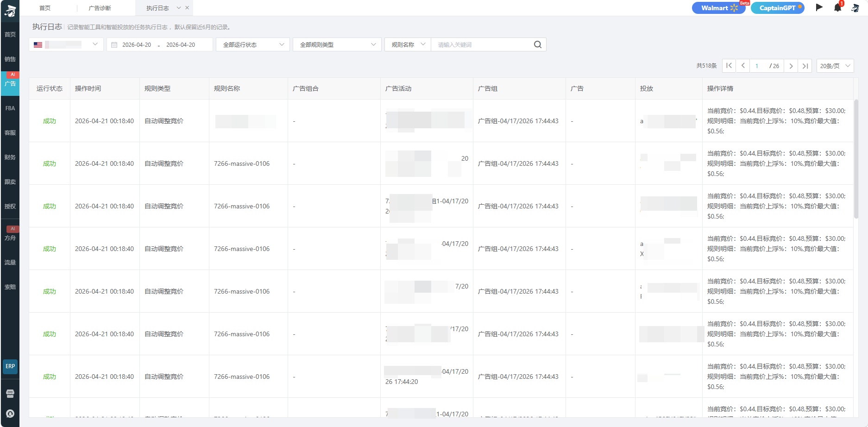The height and width of the screenshot is (427, 868).
Task: Open customer support headset icon
Action: click(10, 414)
